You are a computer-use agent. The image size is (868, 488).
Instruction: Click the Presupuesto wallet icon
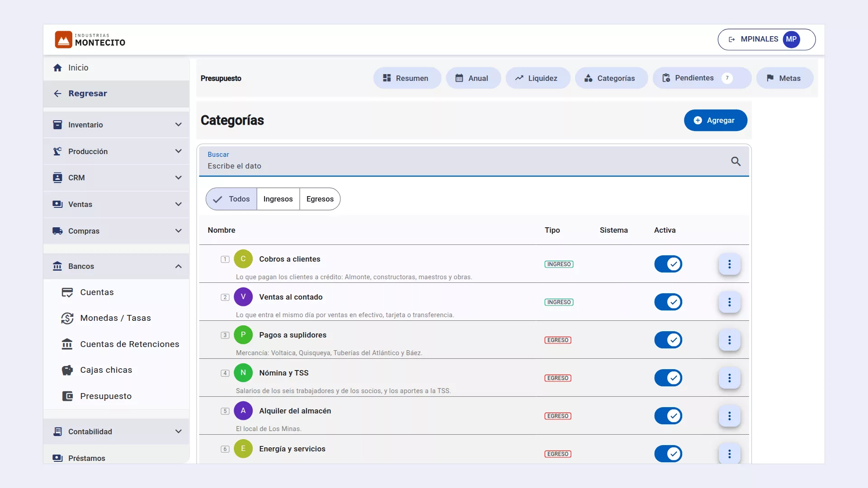pos(67,396)
